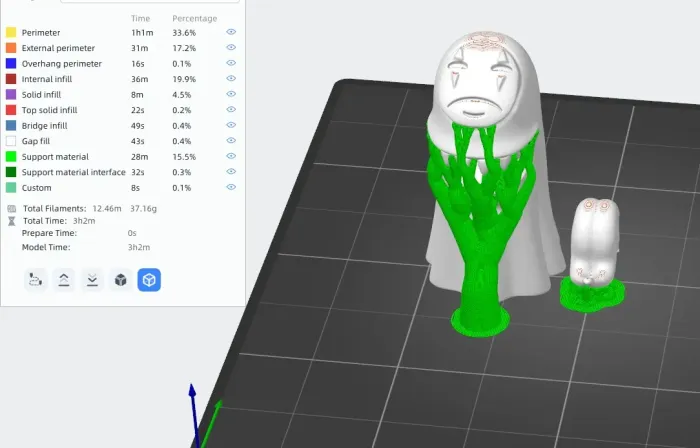Click the 15.5% Support material percentage
This screenshot has height=448, width=700.
184,157
